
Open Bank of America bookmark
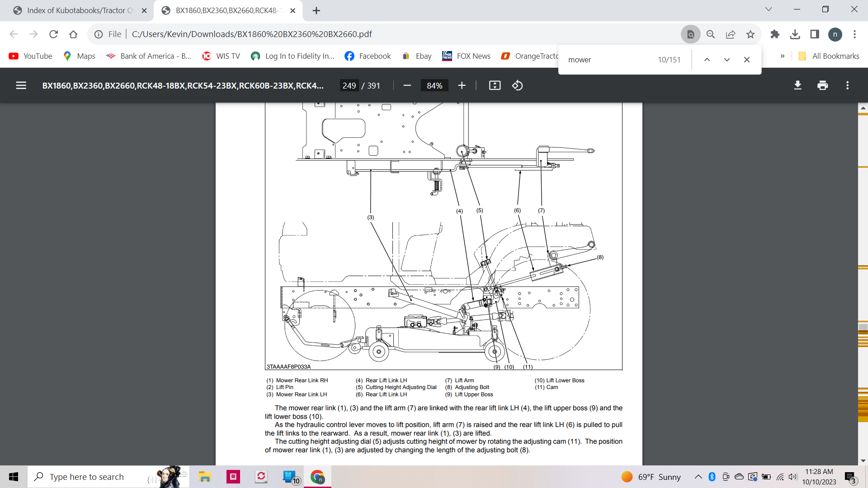point(148,56)
